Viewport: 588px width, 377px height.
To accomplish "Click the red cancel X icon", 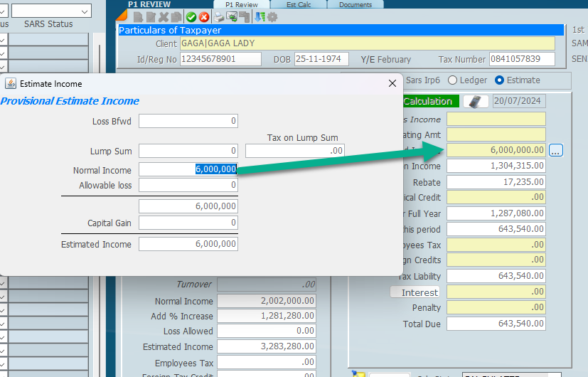I will [x=204, y=17].
